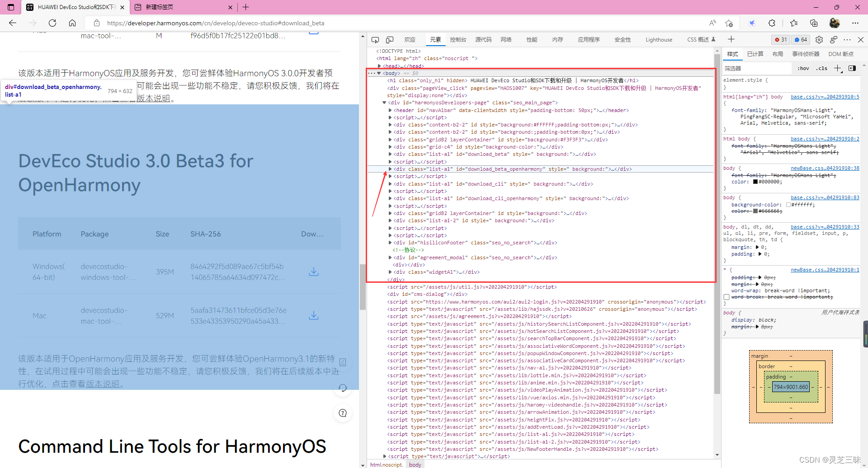Expand div id hisiliconFooter node

point(390,243)
